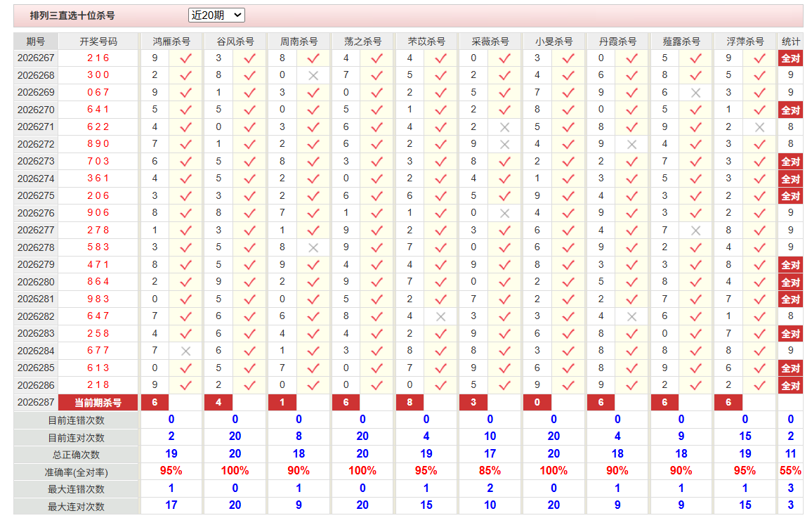This screenshot has height=518, width=812.
Task: Click the red checkmark in 鸿雁杀号 row 2026267
Action: [x=185, y=58]
